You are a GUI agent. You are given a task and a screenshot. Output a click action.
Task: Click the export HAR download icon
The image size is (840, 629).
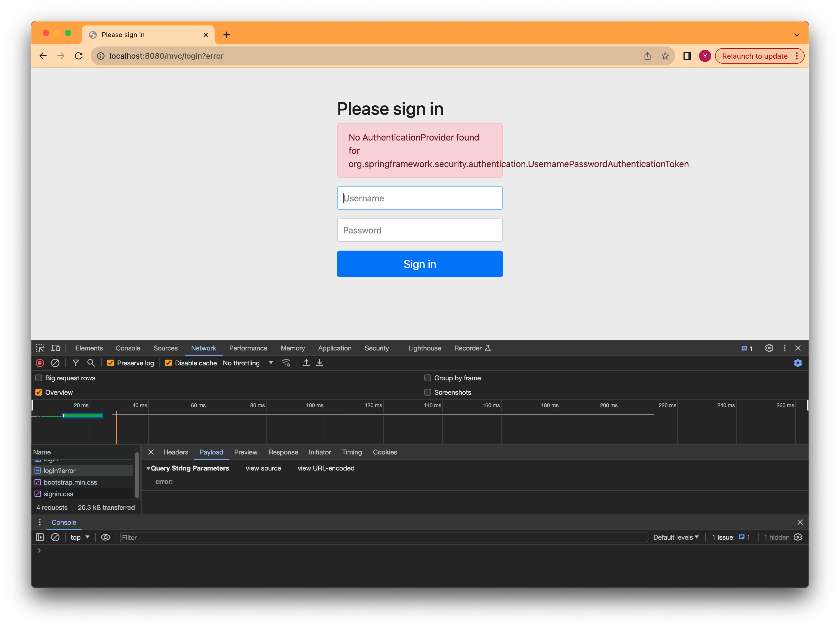(320, 363)
